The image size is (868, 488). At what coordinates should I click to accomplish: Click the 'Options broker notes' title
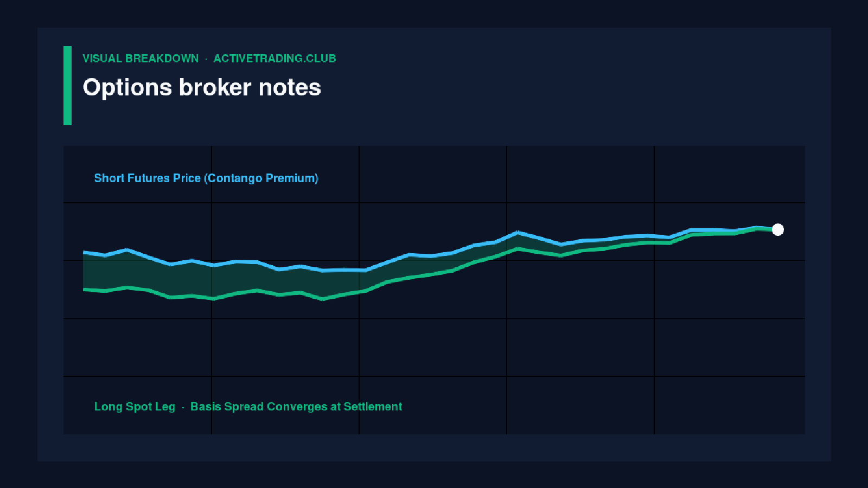click(202, 88)
